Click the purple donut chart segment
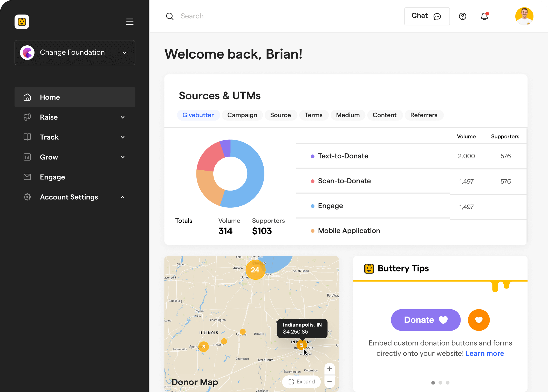 (x=226, y=148)
